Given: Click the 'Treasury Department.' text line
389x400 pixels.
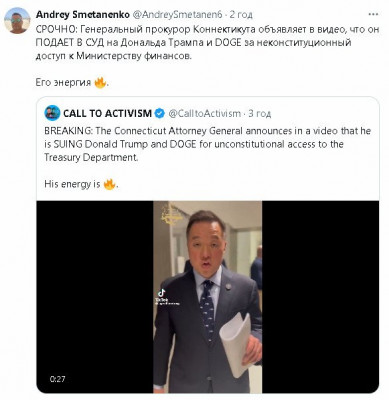Looking at the screenshot, I should (x=91, y=157).
